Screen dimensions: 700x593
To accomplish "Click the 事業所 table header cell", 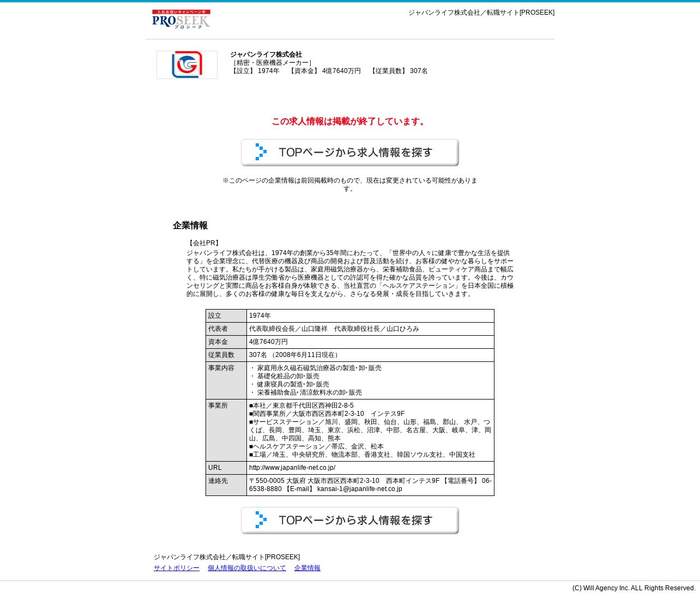I will point(226,431).
